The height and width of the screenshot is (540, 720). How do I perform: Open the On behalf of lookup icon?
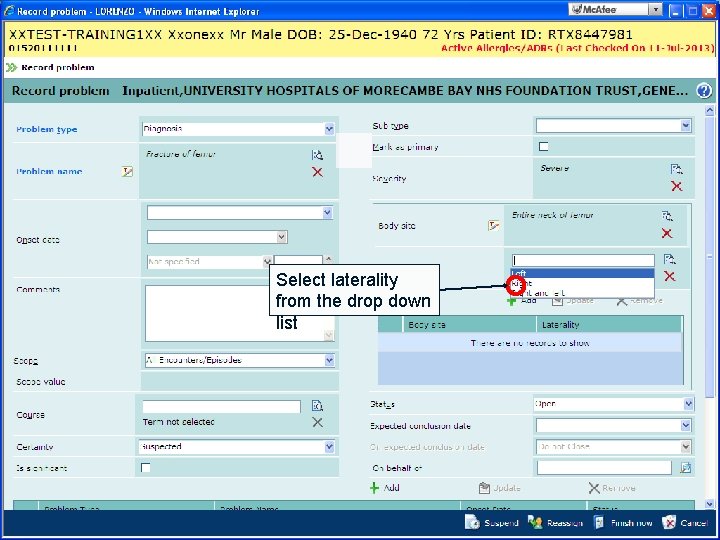tap(686, 468)
